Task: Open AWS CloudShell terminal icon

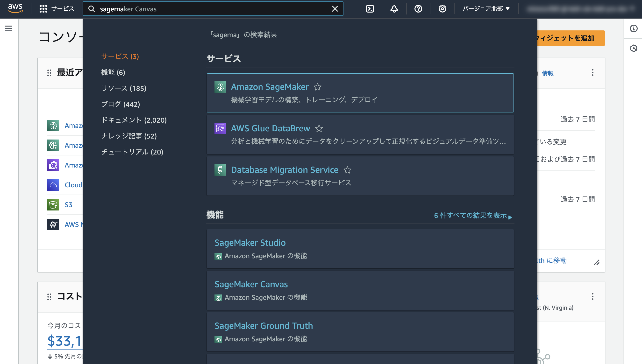Action: (x=370, y=9)
